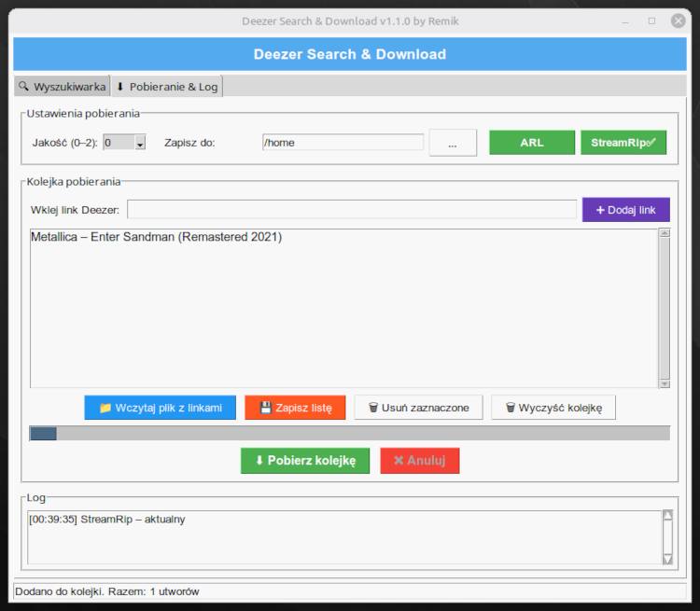The height and width of the screenshot is (611, 700).
Task: Click Wyczyść kolejkę trash button
Action: pyautogui.click(x=553, y=408)
